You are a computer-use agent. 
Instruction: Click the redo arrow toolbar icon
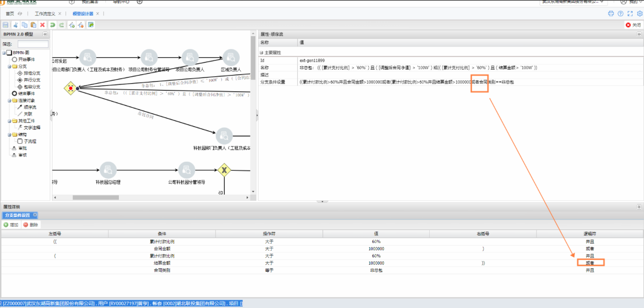(61, 25)
